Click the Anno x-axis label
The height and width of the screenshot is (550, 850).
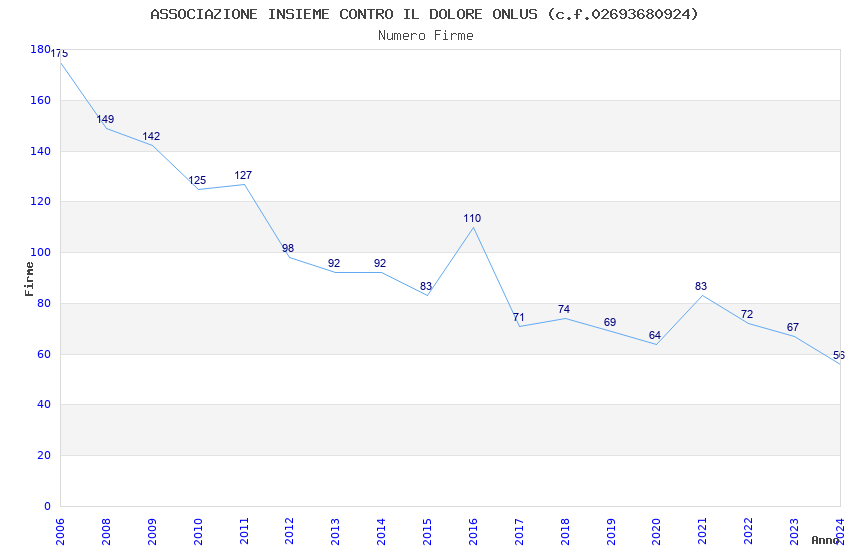coord(825,540)
